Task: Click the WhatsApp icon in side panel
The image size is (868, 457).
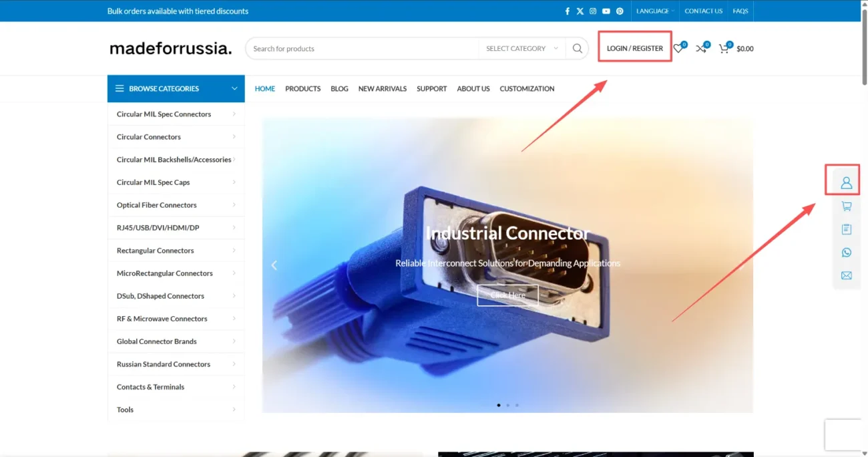Action: tap(846, 253)
